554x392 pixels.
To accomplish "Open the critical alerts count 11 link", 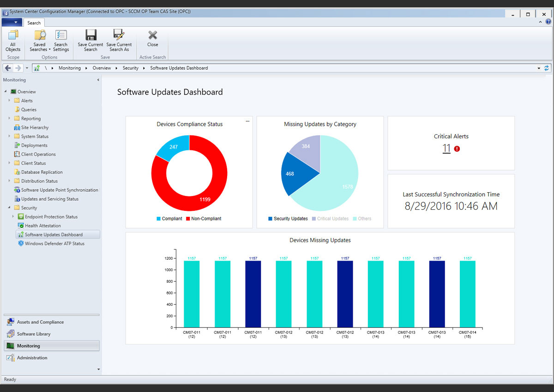I will pos(446,148).
